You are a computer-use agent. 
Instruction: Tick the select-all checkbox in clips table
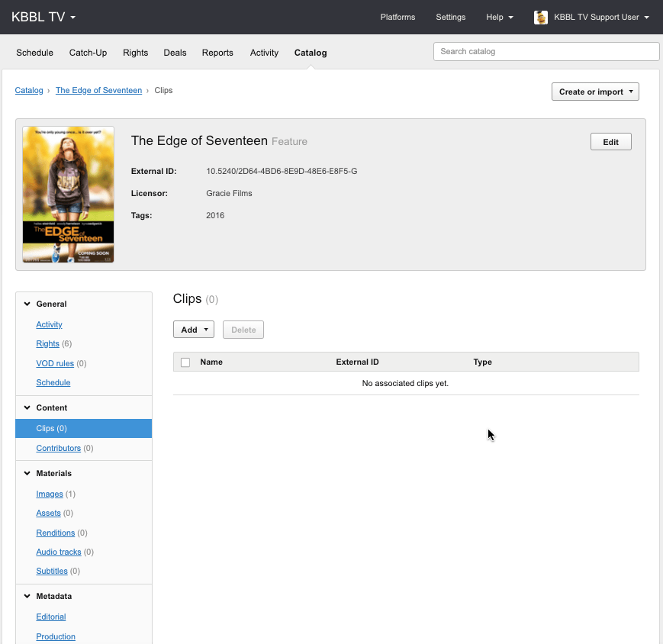(185, 362)
